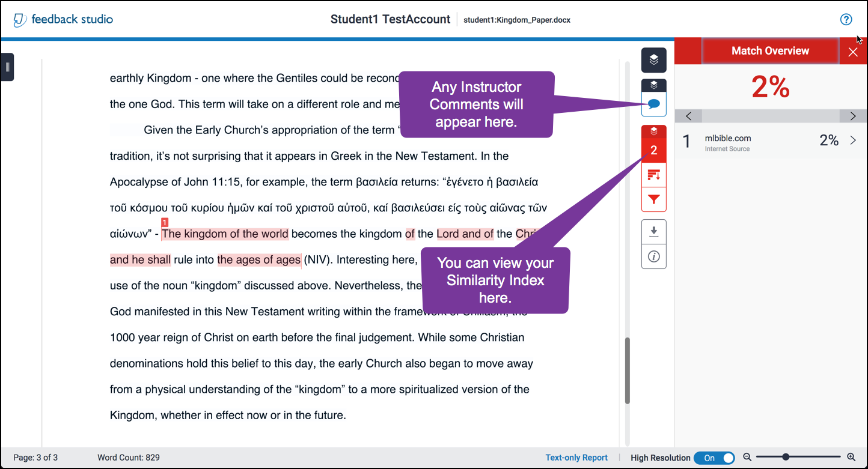View submission information
The image size is (868, 469).
coord(653,256)
